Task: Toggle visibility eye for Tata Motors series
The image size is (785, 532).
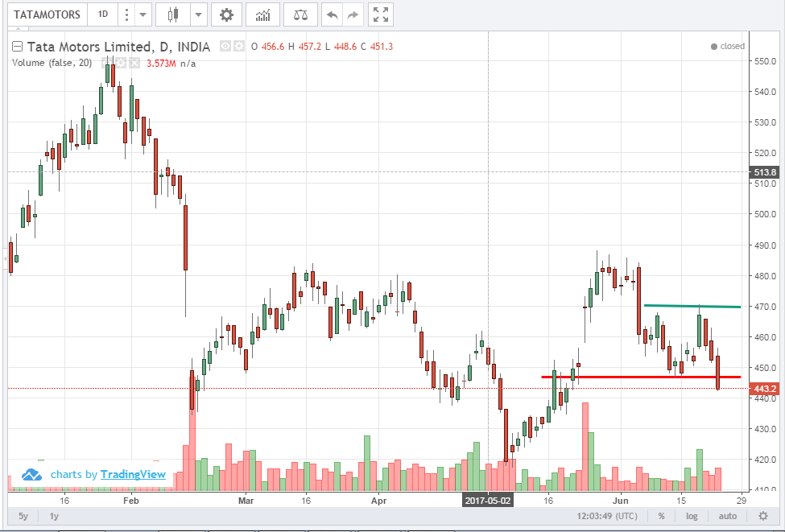Action: (x=225, y=47)
